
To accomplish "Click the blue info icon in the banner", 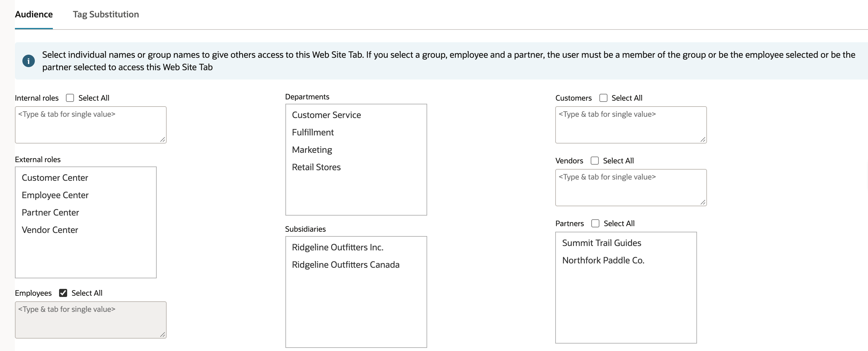I will (x=29, y=61).
